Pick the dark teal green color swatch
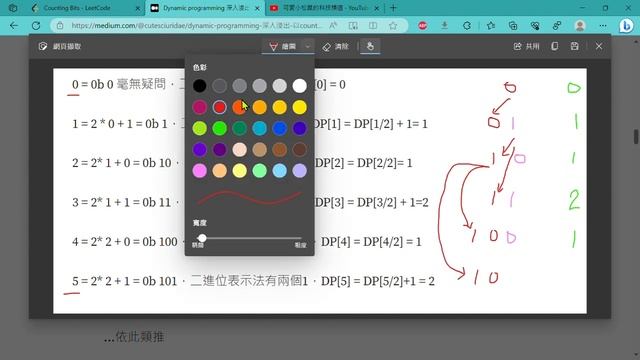This screenshot has height=360, width=640. (x=240, y=128)
